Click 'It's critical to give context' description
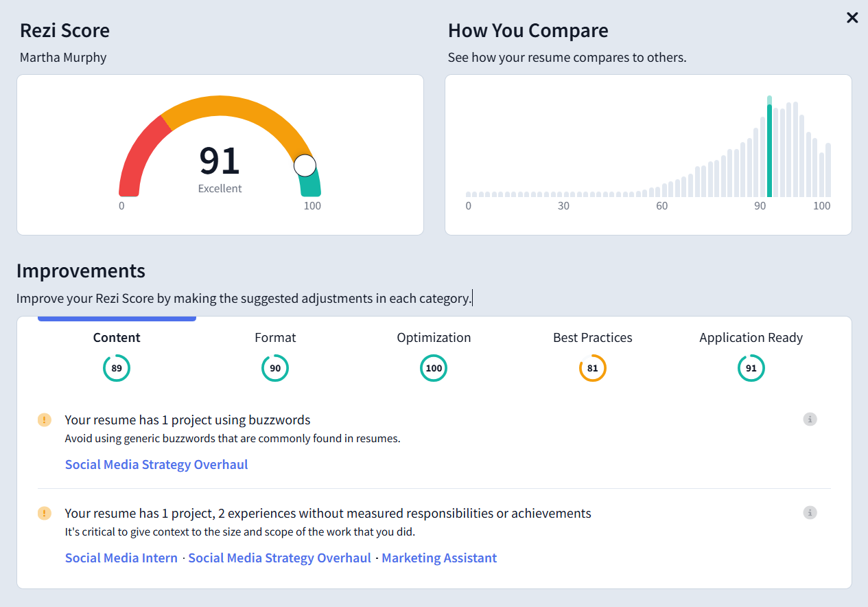This screenshot has width=868, height=607. tap(239, 532)
